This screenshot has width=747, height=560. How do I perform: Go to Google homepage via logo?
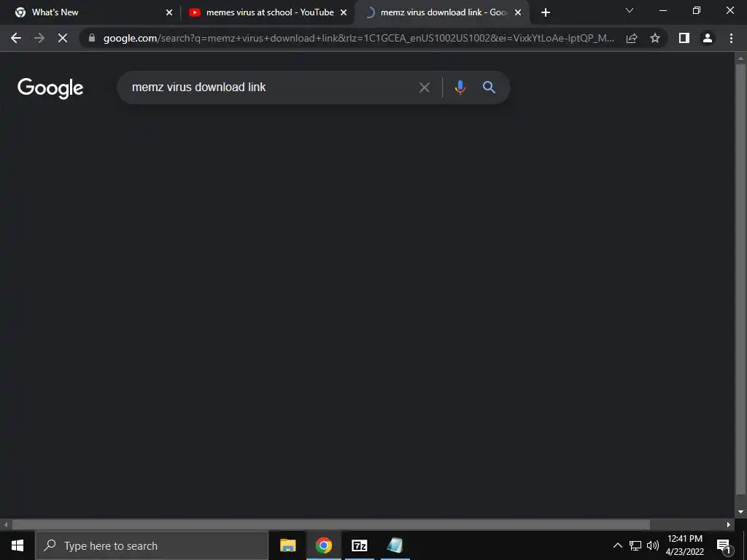[50, 88]
